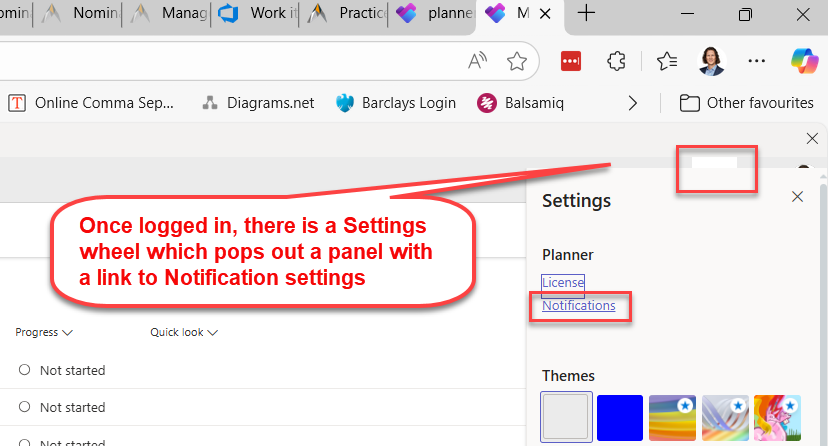Screen dimensions: 828x446
Task: Mark second Not started task circle
Action: 24,406
